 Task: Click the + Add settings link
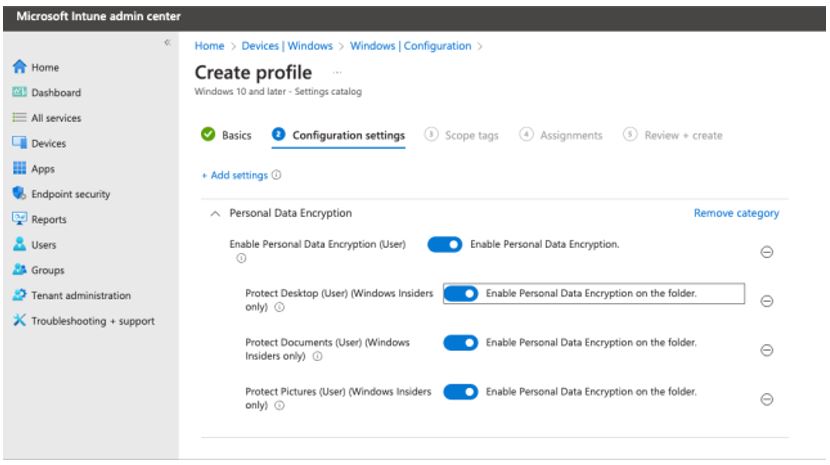[234, 175]
